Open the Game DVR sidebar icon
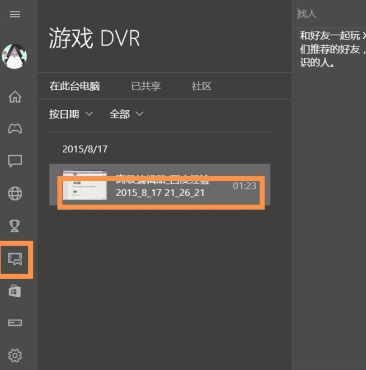 [x=15, y=259]
